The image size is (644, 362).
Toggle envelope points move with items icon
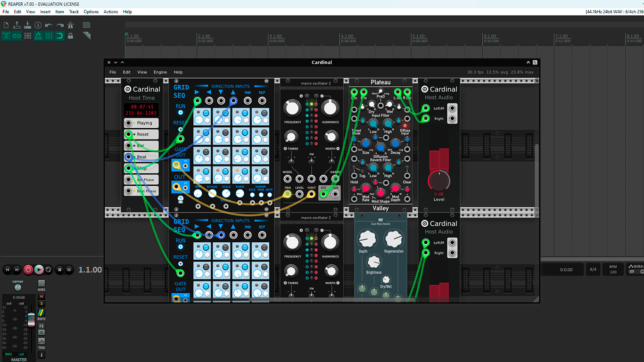38,36
